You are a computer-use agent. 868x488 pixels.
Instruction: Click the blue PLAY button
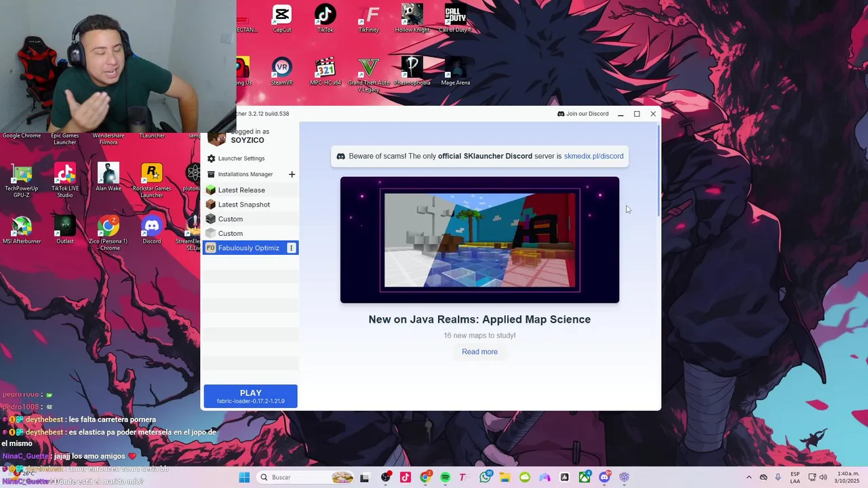tap(250, 396)
